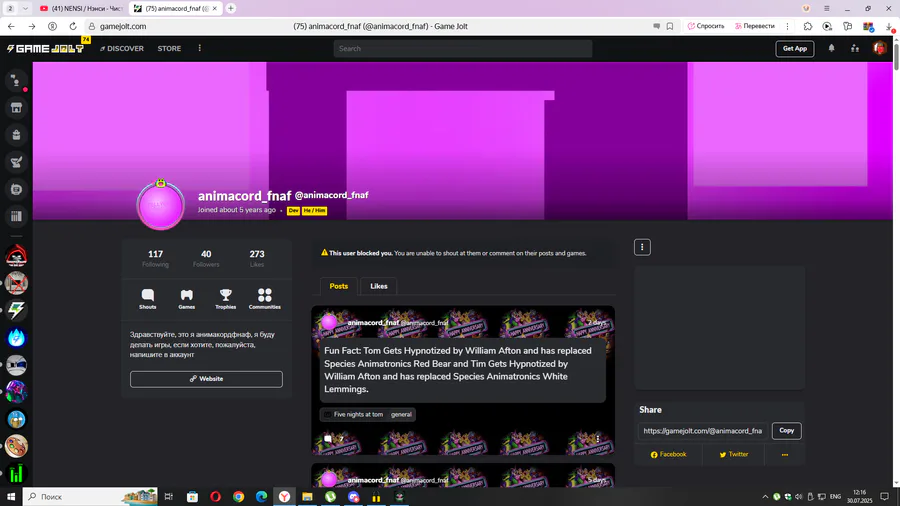Open the green bars community in the sidebar
900x506 pixels.
pyautogui.click(x=16, y=473)
